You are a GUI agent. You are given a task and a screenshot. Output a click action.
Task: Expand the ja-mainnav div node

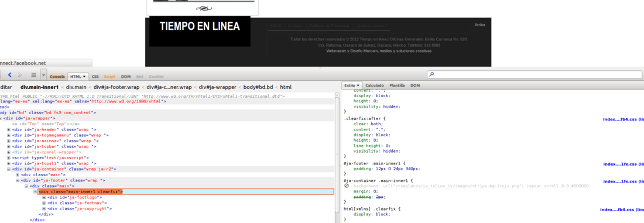(x=9, y=141)
